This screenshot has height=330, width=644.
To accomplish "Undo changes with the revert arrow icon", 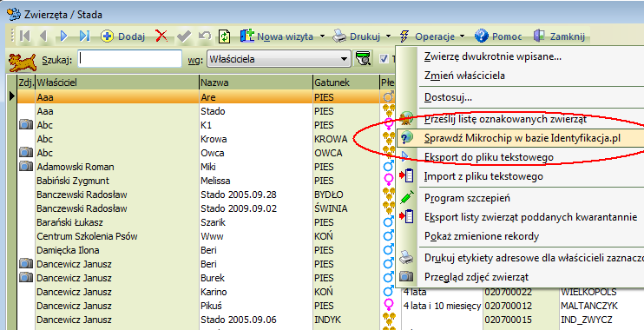I will tap(205, 36).
